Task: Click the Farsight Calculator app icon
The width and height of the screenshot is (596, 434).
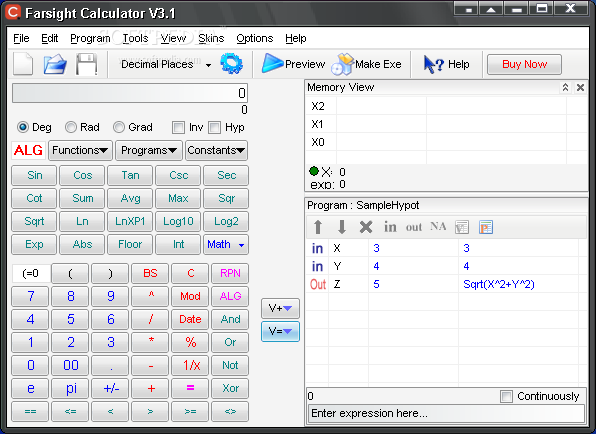Action: (13, 12)
